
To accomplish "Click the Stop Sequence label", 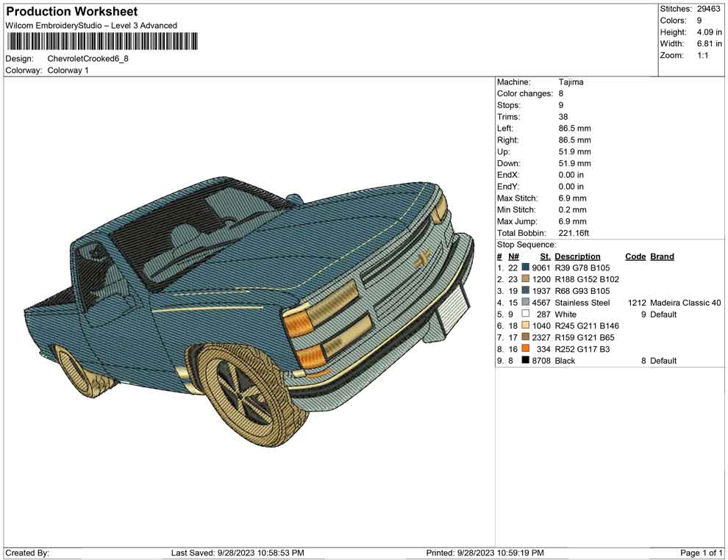I will [526, 245].
